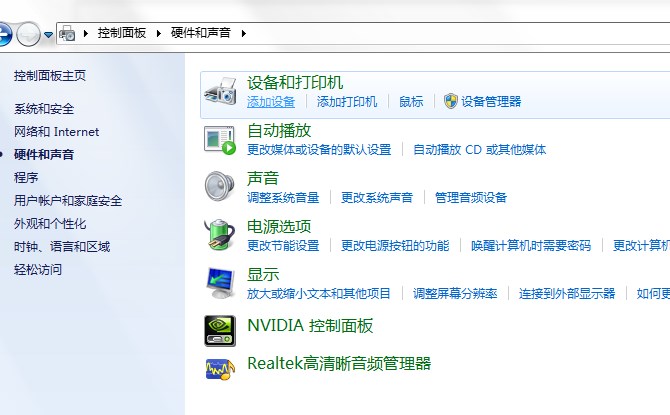Click the 添加设备 link
This screenshot has height=415, width=670.
271,102
